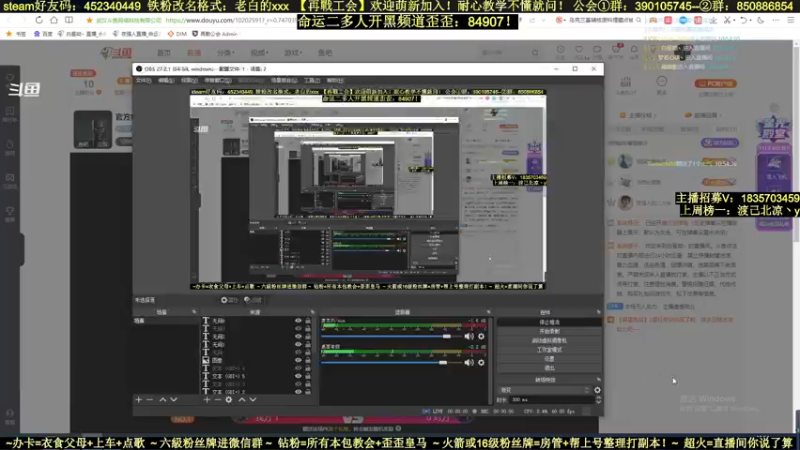Pop out the Audio Mixer dock panel
This screenshot has height=450, width=800.
tap(488, 312)
